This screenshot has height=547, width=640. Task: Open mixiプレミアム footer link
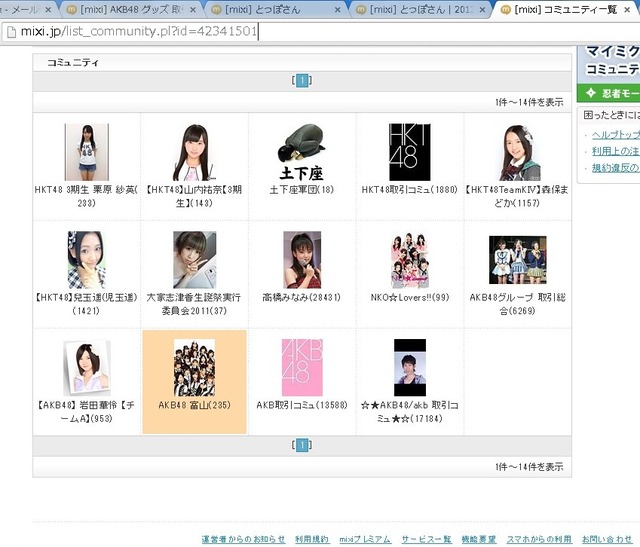pyautogui.click(x=365, y=539)
